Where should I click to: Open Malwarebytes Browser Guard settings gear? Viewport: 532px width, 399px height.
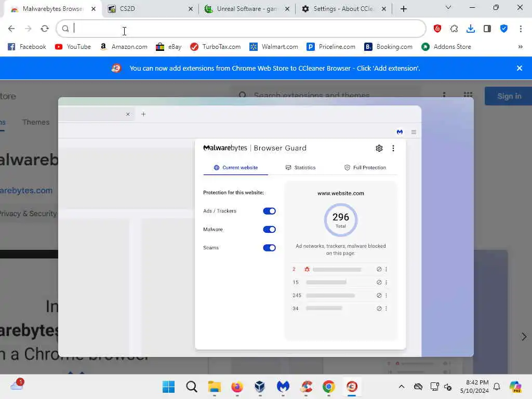click(379, 148)
